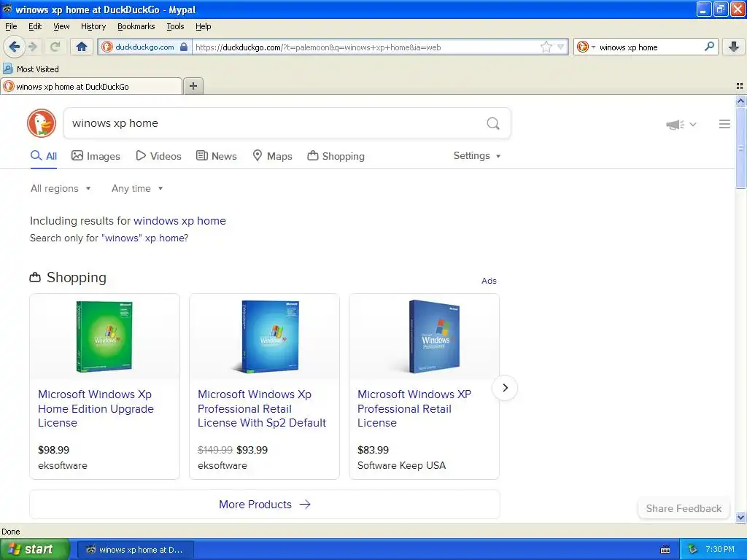This screenshot has height=560, width=747.
Task: Switch to the Videos tab
Action: coord(158,156)
